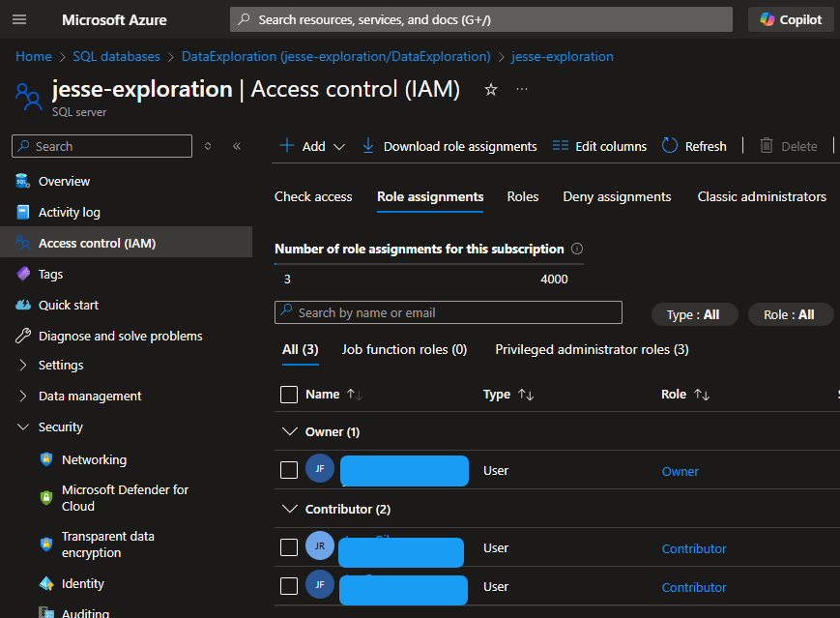840x618 pixels.
Task: Open Identity under Security
Action: tap(82, 584)
